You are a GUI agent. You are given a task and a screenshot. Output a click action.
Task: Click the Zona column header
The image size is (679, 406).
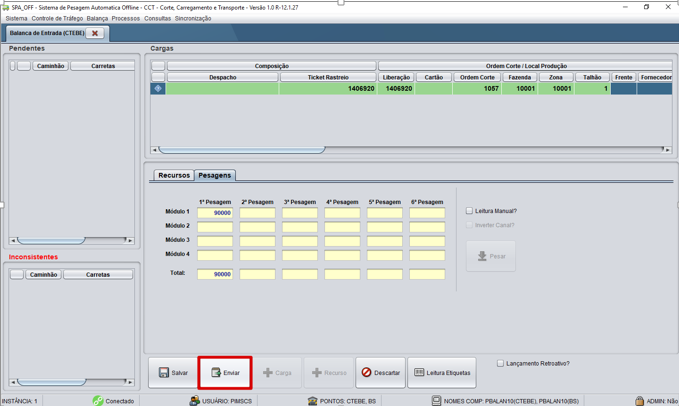(x=556, y=77)
